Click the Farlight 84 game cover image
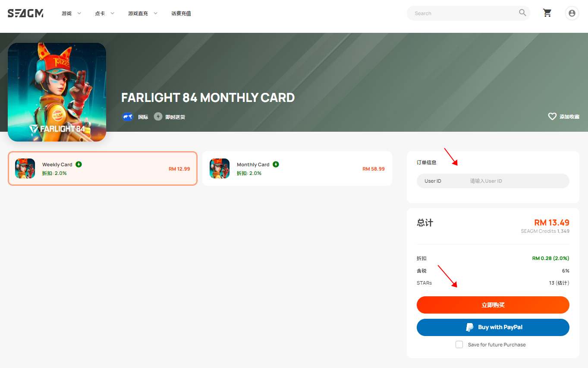The height and width of the screenshot is (368, 588). tap(57, 92)
